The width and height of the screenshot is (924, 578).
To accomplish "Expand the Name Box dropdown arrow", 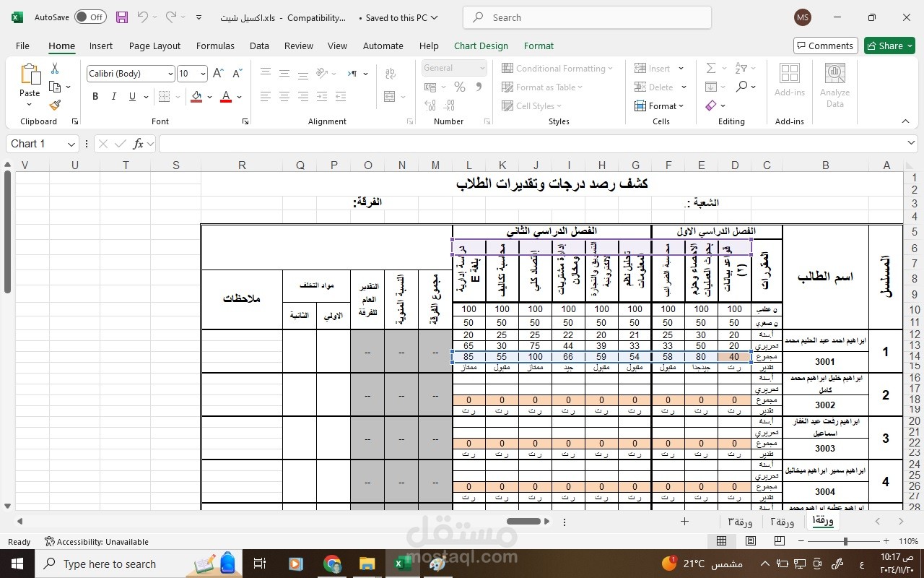I will click(71, 144).
